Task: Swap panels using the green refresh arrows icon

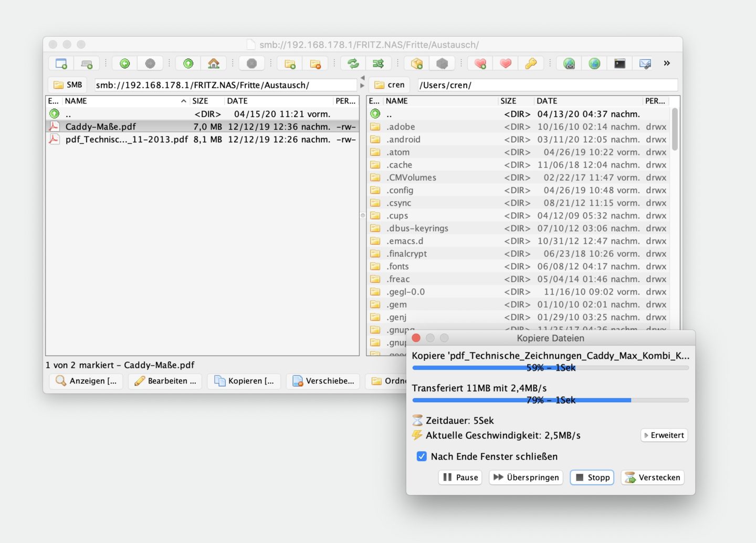Action: (353, 64)
